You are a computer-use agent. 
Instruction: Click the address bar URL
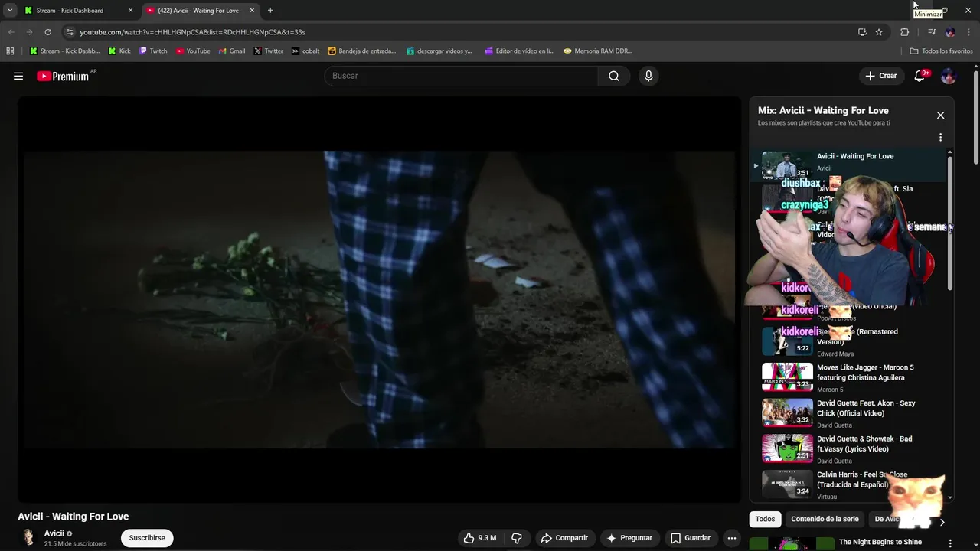tap(192, 32)
